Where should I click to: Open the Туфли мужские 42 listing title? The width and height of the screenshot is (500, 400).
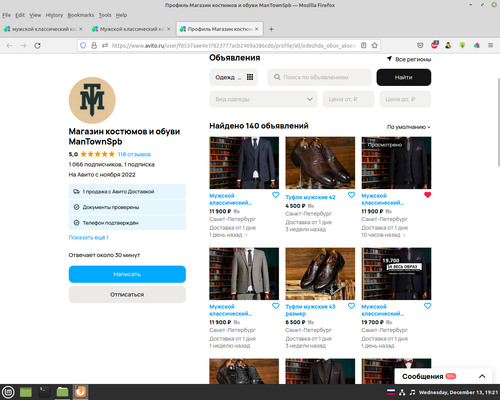pyautogui.click(x=310, y=197)
